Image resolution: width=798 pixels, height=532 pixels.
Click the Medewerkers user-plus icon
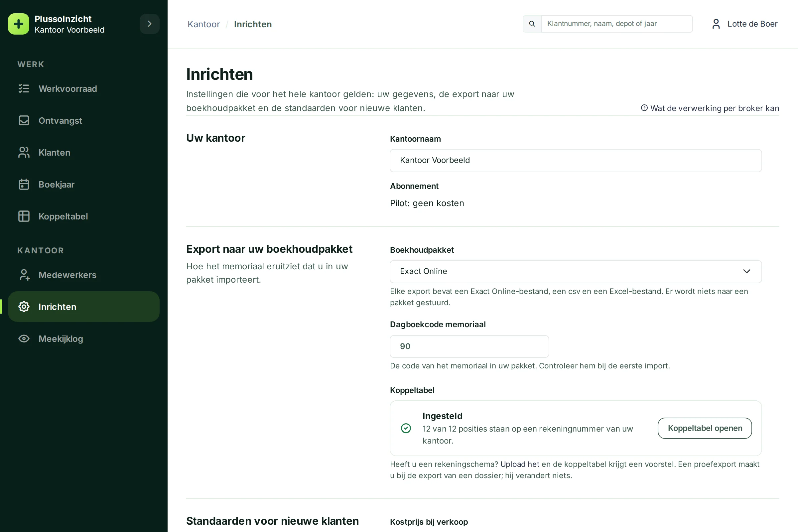[x=24, y=275]
